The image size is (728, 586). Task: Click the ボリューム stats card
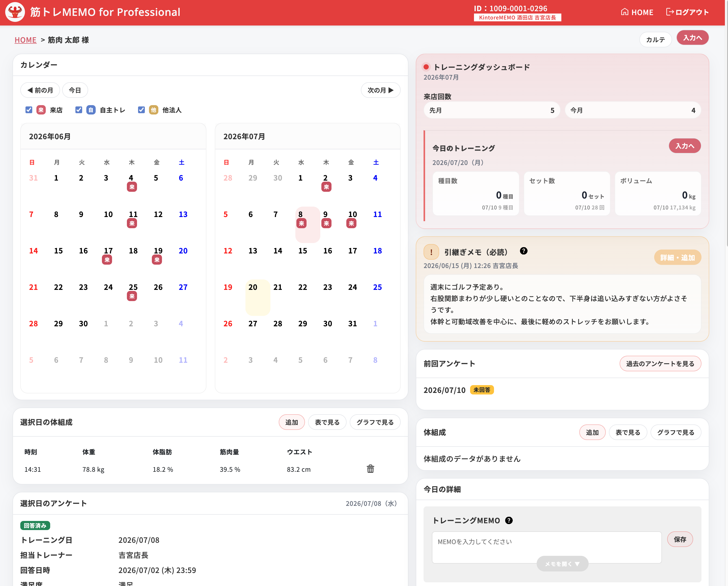pyautogui.click(x=658, y=194)
